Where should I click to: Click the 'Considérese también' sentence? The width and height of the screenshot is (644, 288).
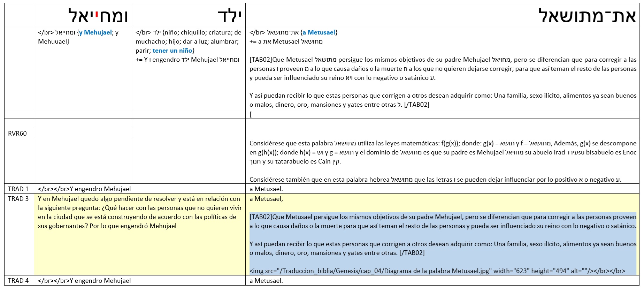point(435,180)
